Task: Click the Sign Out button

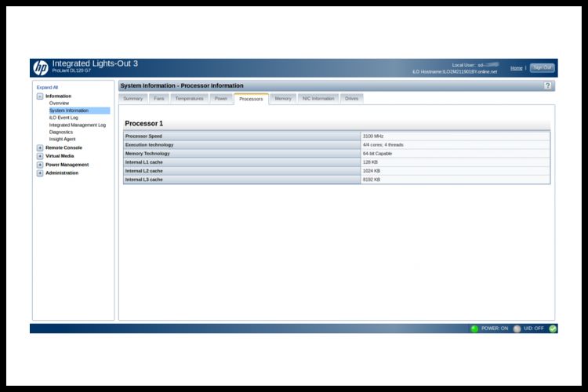Action: click(x=543, y=68)
